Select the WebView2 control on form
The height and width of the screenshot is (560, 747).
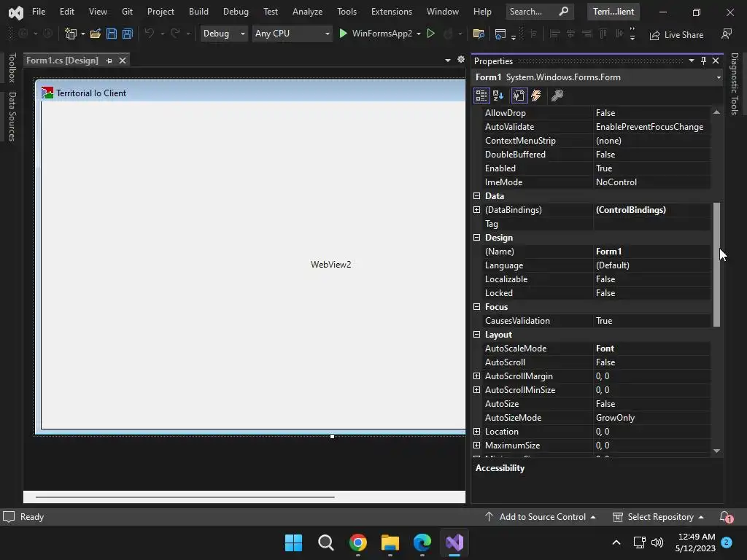[x=253, y=265]
